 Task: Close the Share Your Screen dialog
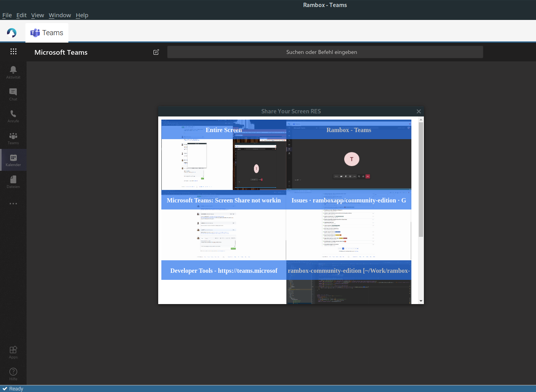pyautogui.click(x=419, y=111)
